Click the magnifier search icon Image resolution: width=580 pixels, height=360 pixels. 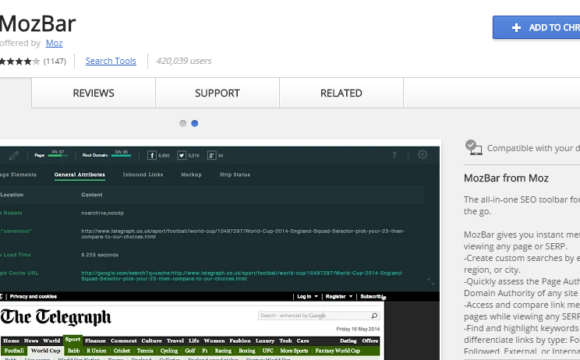point(374,316)
